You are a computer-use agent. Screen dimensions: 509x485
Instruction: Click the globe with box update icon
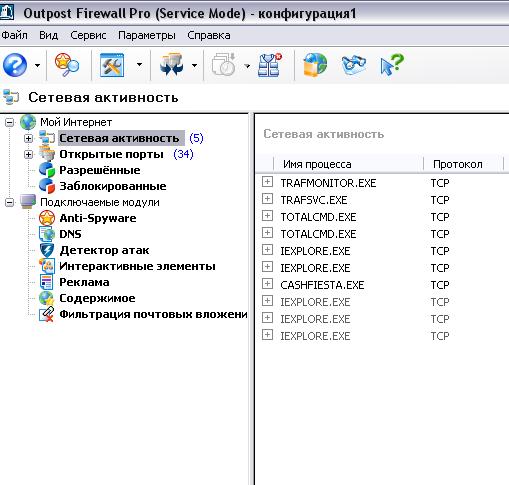[x=315, y=65]
